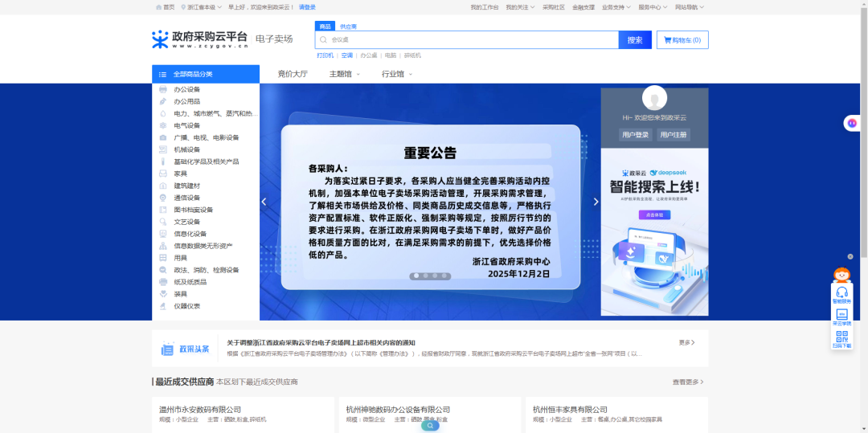Click the sofa icon for 家具

[x=162, y=174]
